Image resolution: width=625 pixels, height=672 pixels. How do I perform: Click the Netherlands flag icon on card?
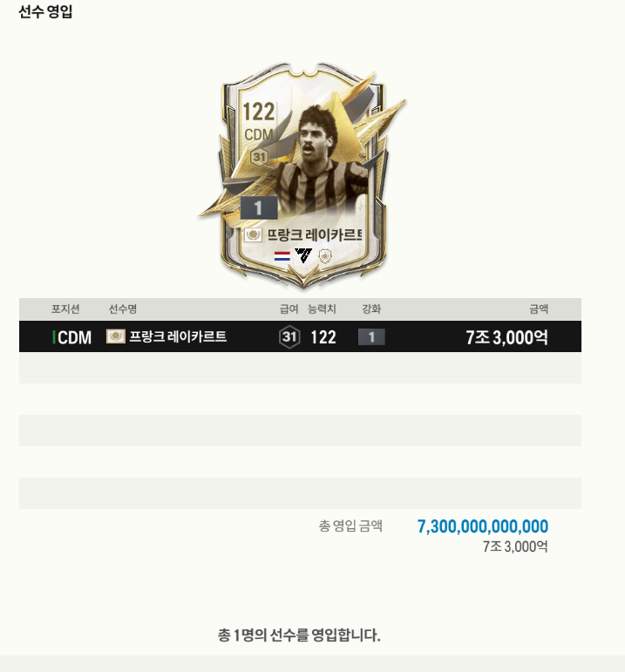point(282,257)
